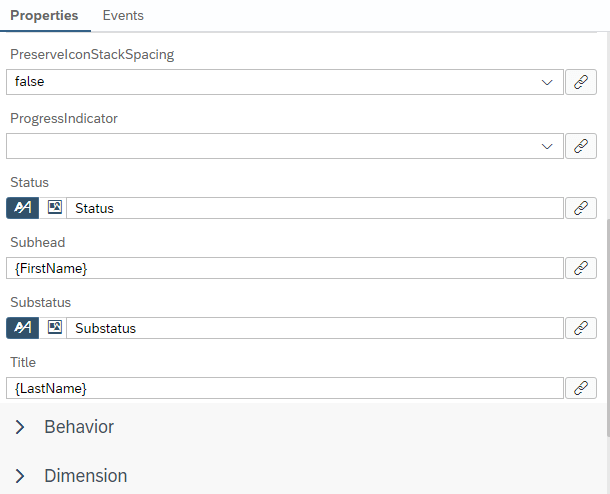The image size is (610, 494).
Task: Click the Title field with {LastName}
Action: [284, 388]
